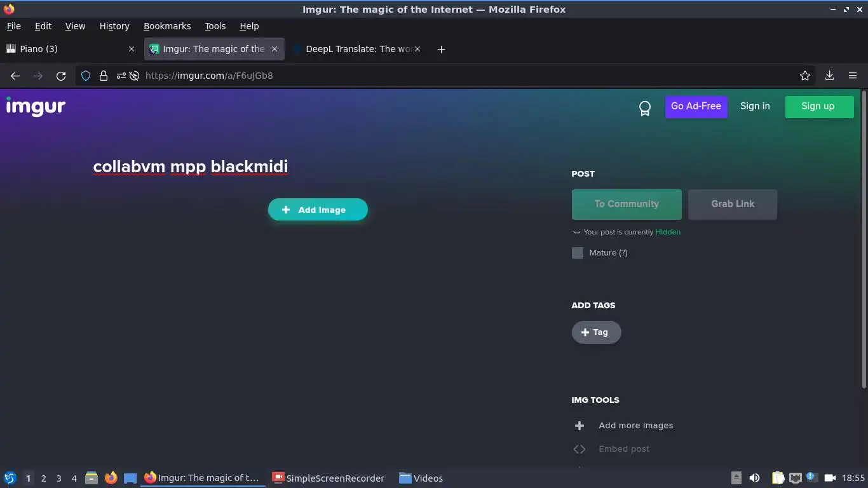This screenshot has width=868, height=488.
Task: Click the URL address bar
Action: (x=445, y=76)
